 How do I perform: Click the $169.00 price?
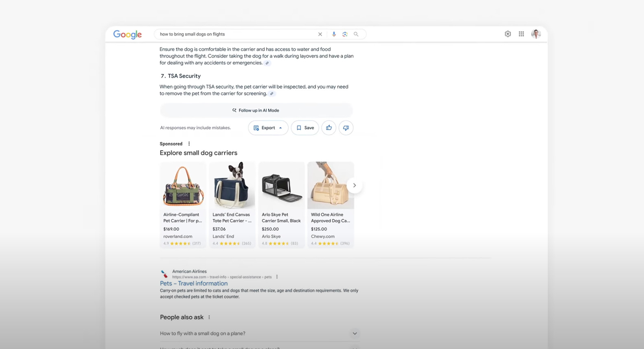click(x=171, y=229)
